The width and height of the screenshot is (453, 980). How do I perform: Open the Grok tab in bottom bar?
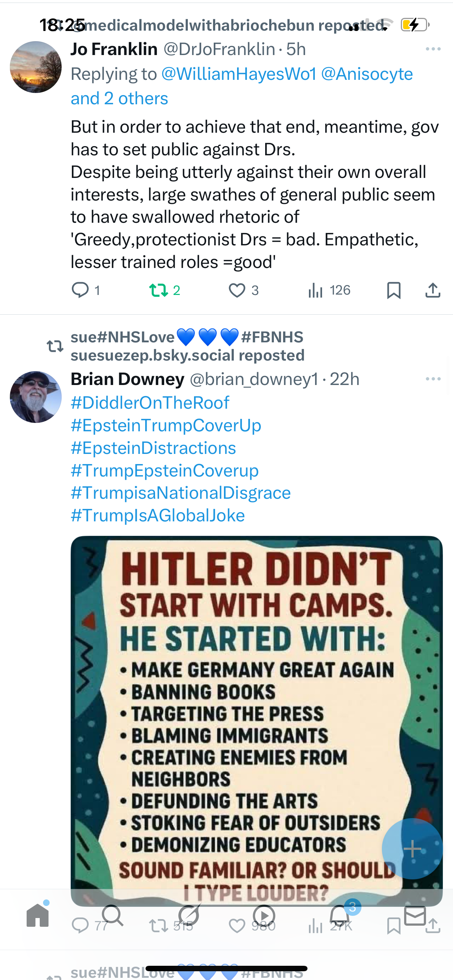pyautogui.click(x=189, y=915)
